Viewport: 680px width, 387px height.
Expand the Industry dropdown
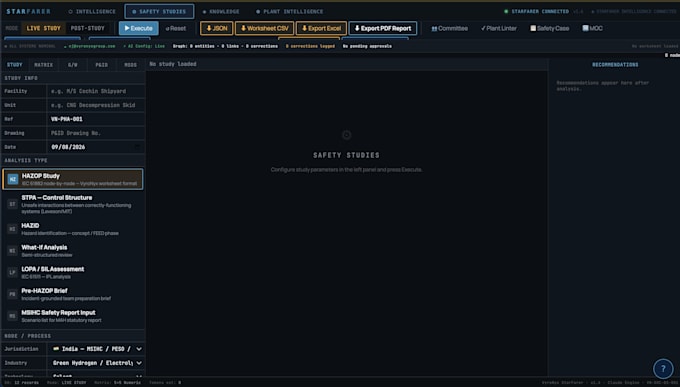click(96, 363)
